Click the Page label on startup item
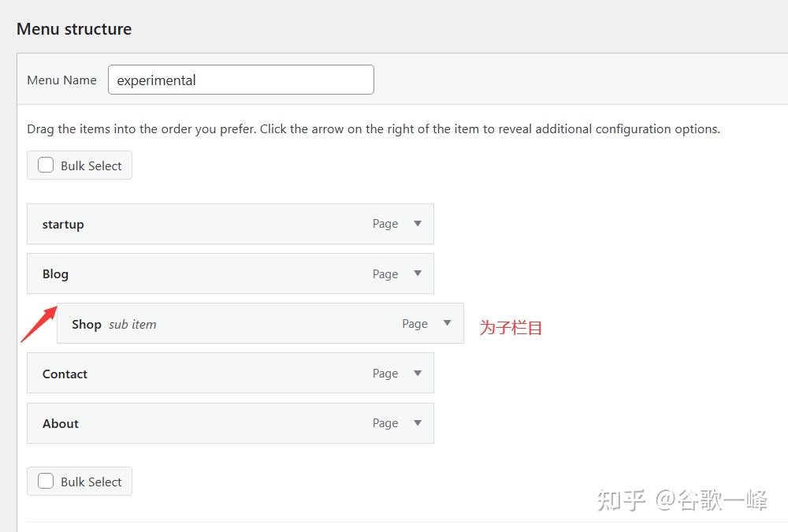Viewport: 788px width, 532px height. click(x=385, y=223)
